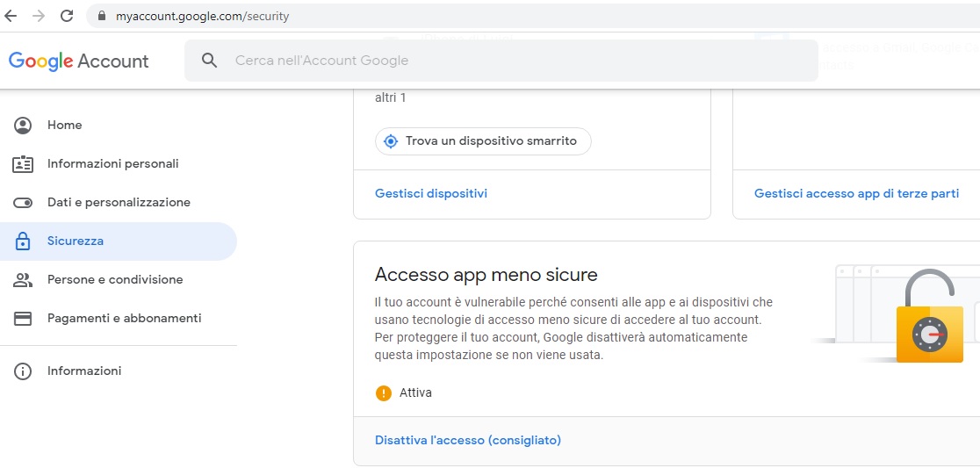Click the orange warning icon beside Attiva
This screenshot has height=468, width=980.
point(384,393)
